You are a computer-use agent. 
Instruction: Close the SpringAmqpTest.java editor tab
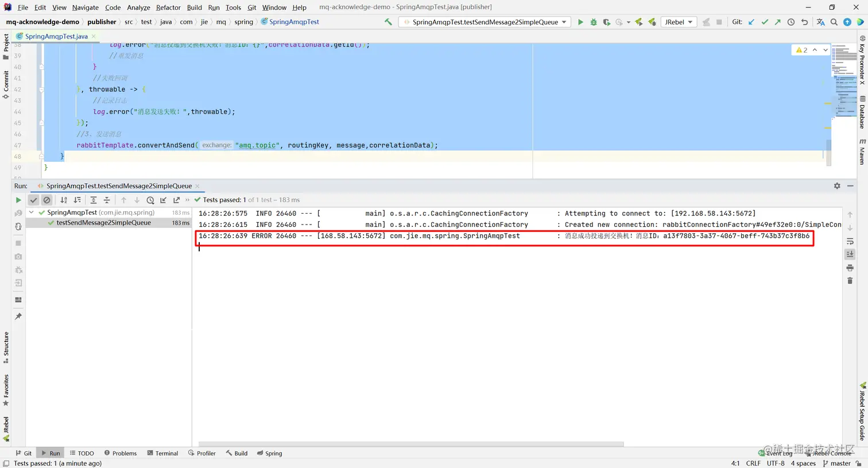(x=94, y=36)
